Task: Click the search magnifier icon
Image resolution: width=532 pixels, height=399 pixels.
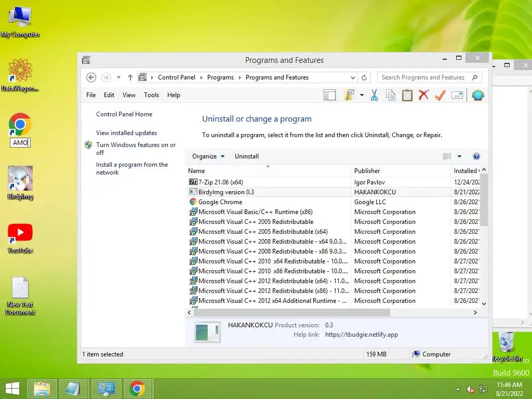Action: click(475, 77)
